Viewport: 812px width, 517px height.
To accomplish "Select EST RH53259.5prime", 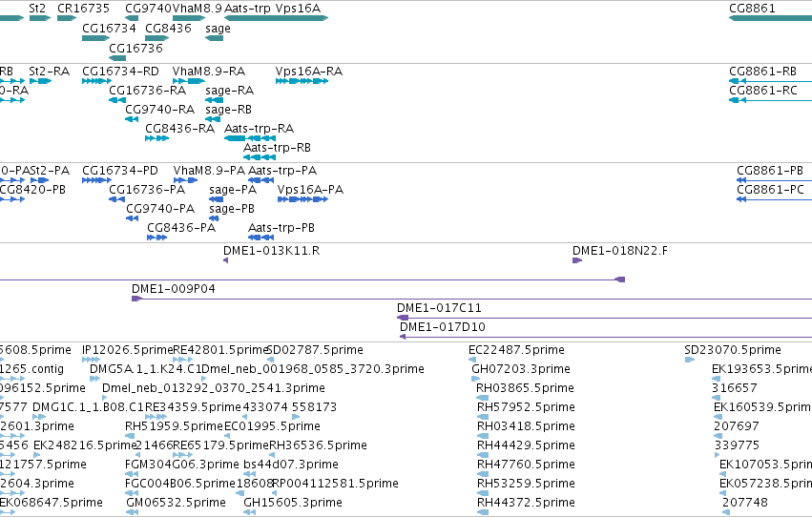I will [483, 494].
